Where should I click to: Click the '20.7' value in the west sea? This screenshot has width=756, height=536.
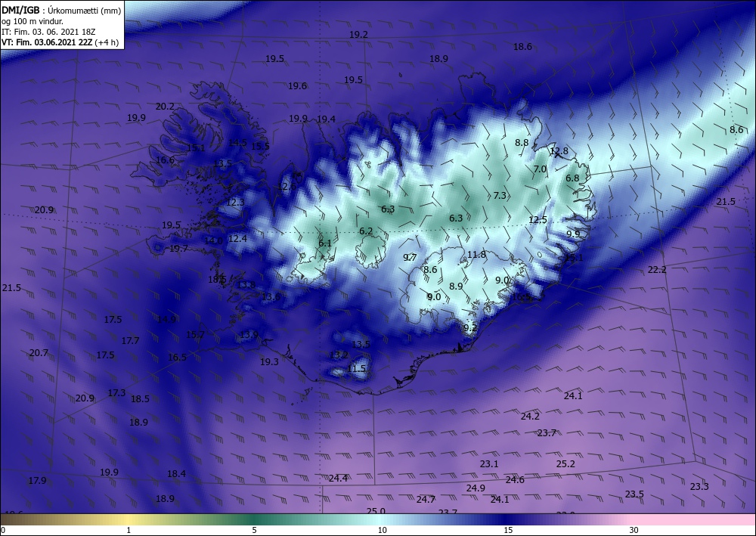coord(39,353)
